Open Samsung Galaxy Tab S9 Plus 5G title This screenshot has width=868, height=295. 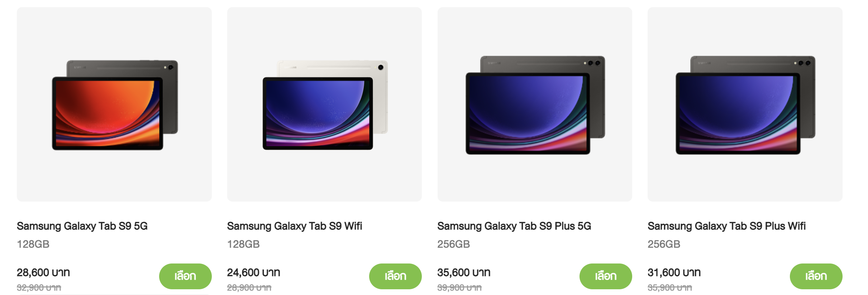514,226
